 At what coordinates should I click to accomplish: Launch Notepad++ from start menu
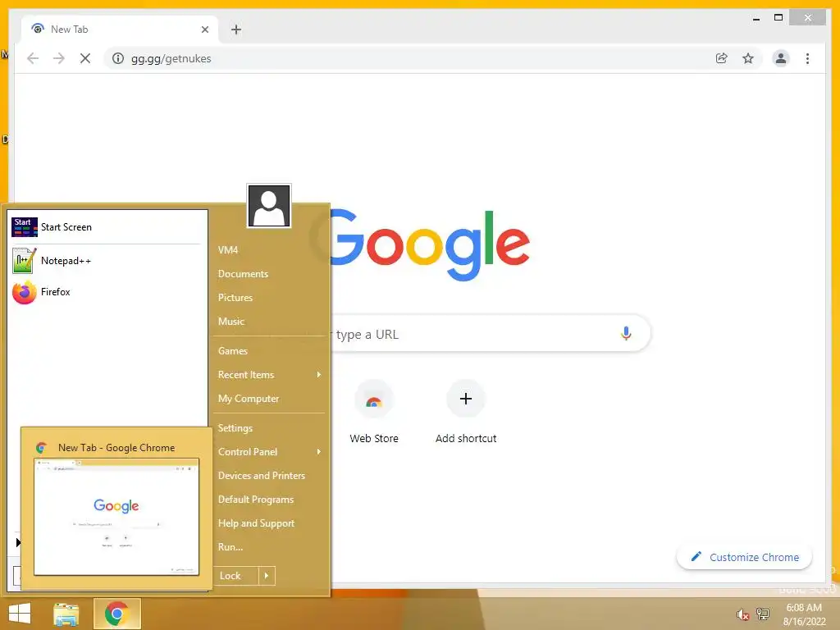pos(107,261)
